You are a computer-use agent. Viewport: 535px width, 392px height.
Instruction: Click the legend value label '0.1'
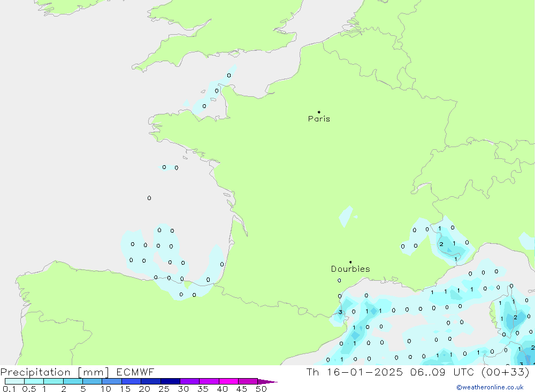coord(9,389)
